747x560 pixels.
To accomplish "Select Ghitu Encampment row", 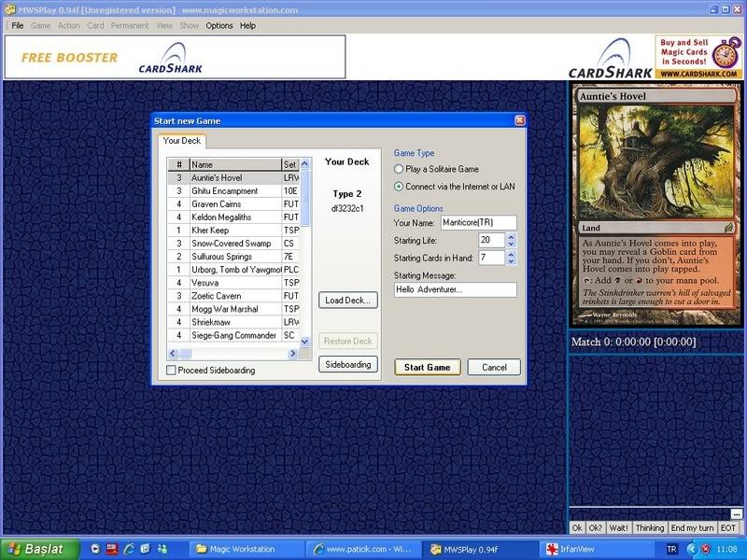I will click(233, 191).
